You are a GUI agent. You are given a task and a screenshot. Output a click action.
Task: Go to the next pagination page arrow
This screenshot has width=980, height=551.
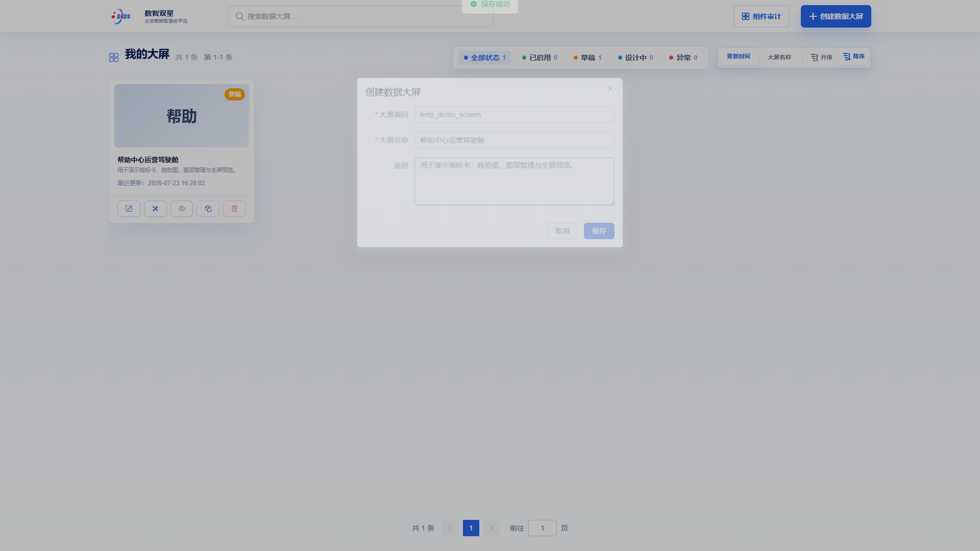pyautogui.click(x=492, y=528)
